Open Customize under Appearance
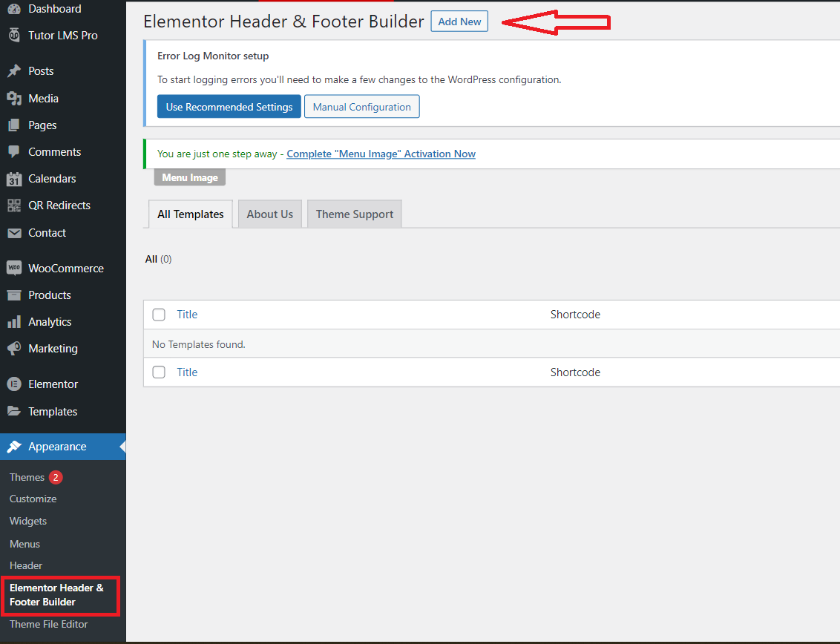 [33, 499]
